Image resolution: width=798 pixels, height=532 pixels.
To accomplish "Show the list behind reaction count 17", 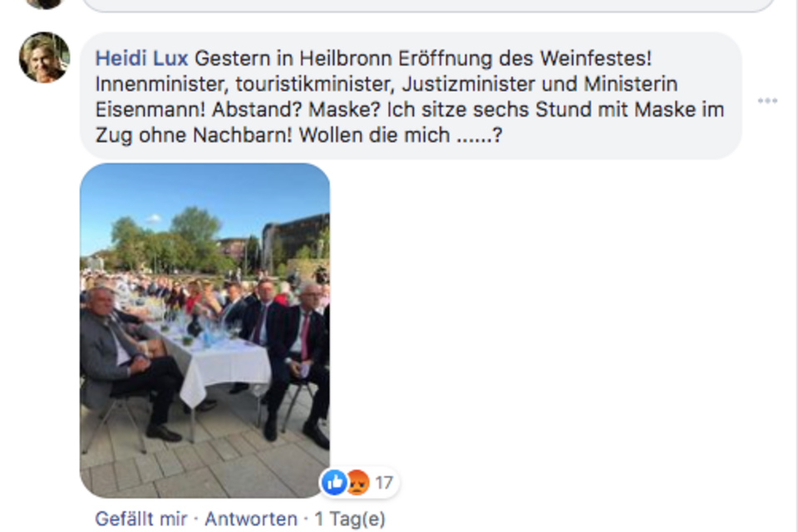I will point(384,482).
